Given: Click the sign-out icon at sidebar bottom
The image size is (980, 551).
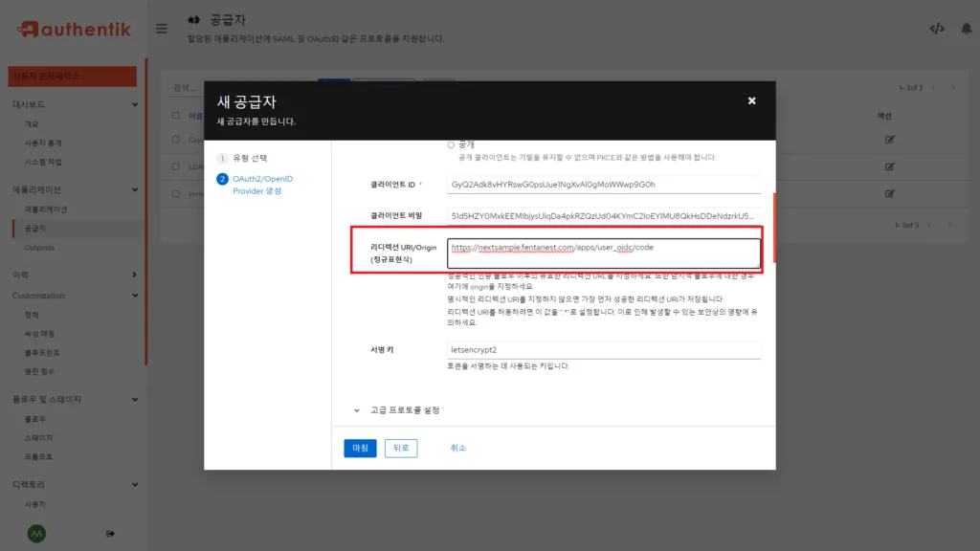Looking at the screenshot, I should coord(109,535).
